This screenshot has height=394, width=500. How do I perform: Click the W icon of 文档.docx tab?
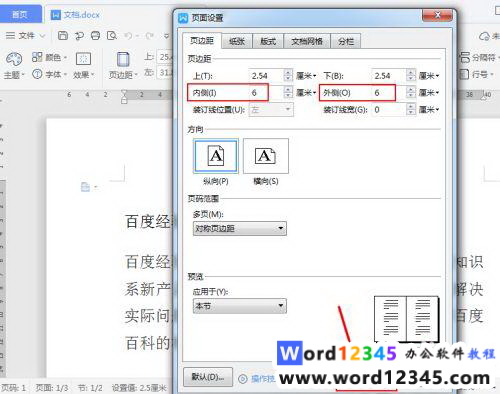(x=55, y=15)
